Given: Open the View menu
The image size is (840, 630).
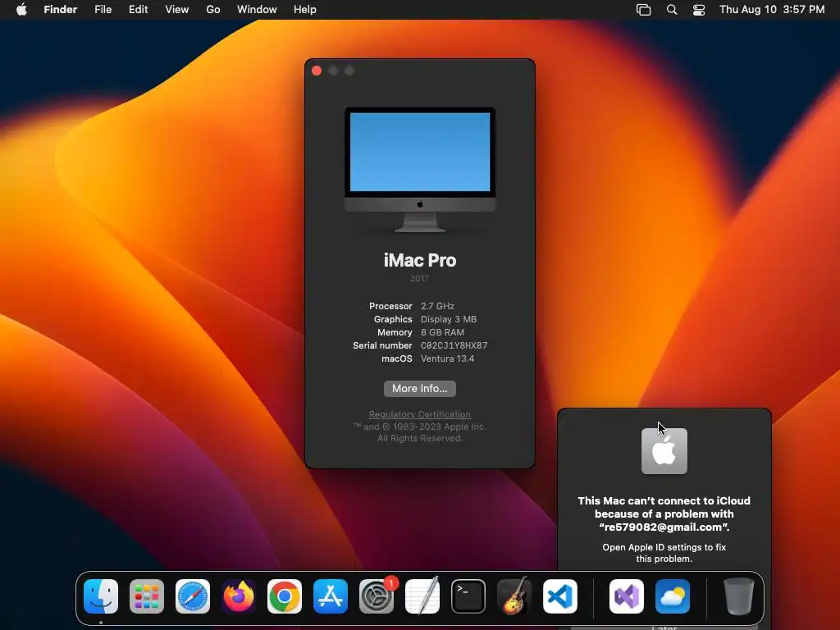Looking at the screenshot, I should tap(177, 10).
